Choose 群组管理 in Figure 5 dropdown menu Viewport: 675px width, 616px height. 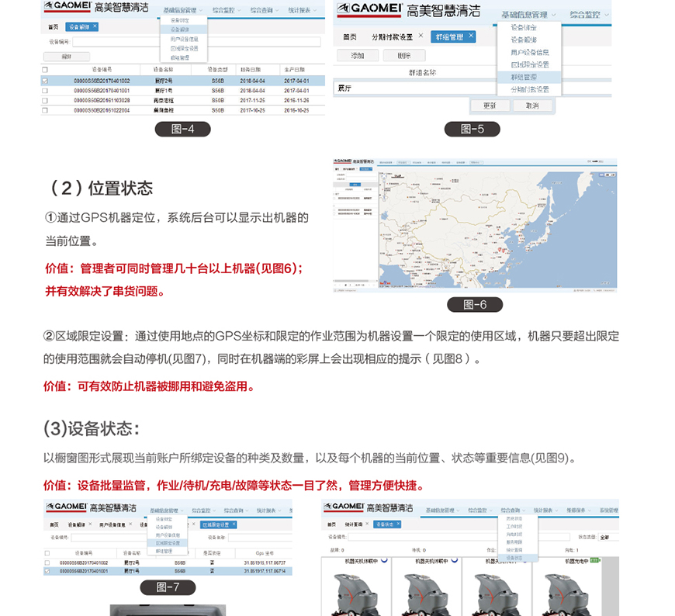click(x=529, y=77)
